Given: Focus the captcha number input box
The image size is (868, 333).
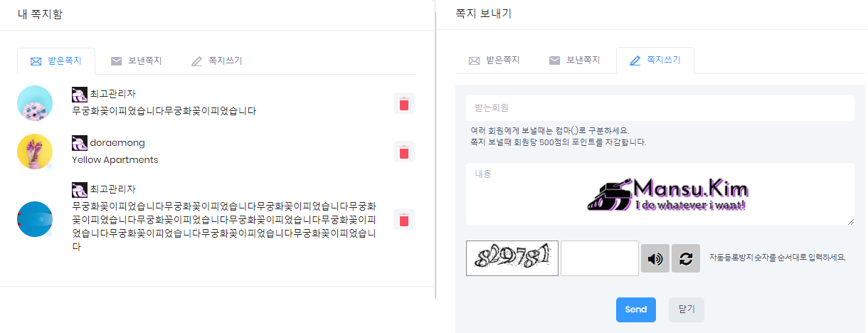Looking at the screenshot, I should pos(600,258).
